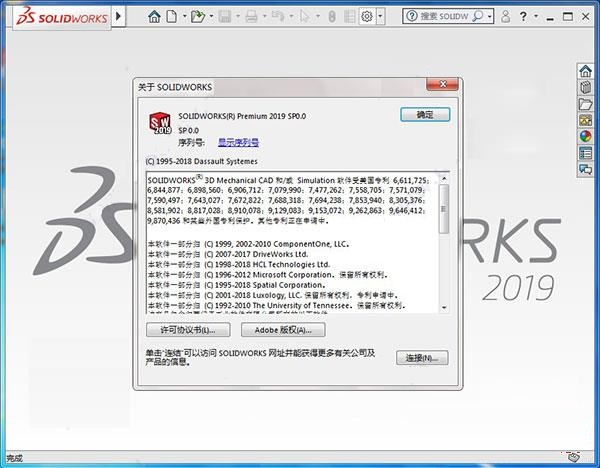Click the user login icon

[505, 16]
